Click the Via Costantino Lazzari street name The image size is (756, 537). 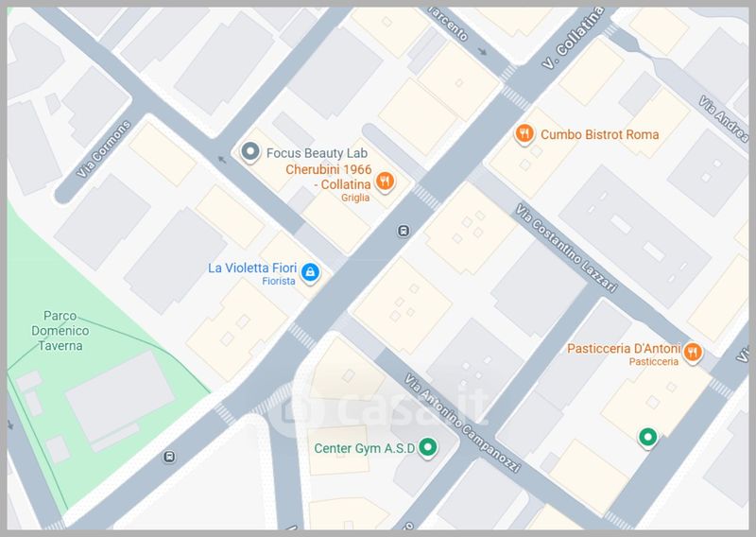(566, 248)
